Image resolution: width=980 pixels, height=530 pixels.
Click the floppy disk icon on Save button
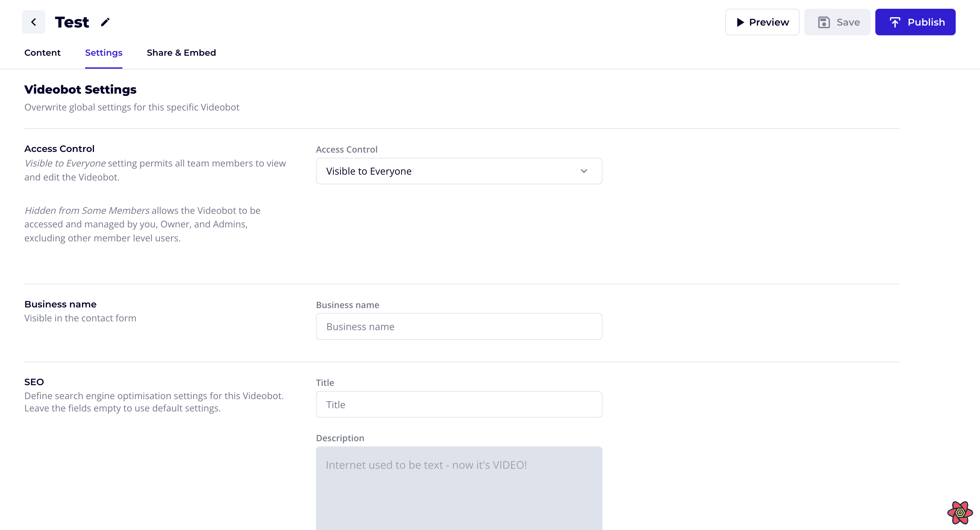click(824, 22)
